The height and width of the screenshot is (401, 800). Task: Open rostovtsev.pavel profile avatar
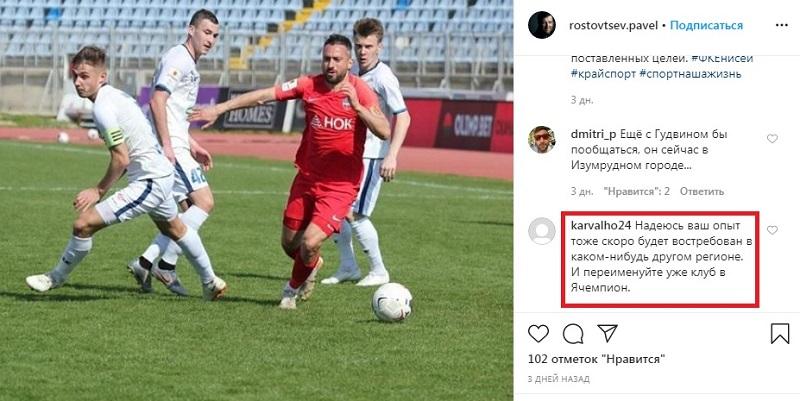coord(542,25)
